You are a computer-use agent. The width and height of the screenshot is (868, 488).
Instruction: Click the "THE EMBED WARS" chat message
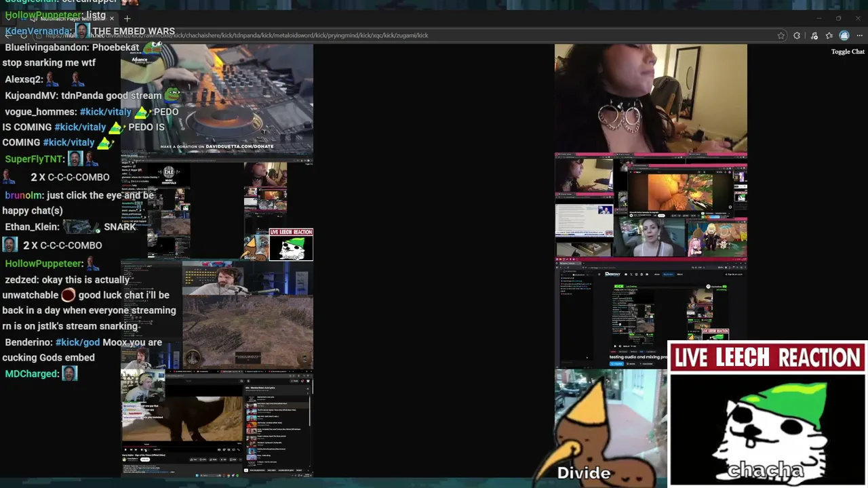tap(133, 31)
